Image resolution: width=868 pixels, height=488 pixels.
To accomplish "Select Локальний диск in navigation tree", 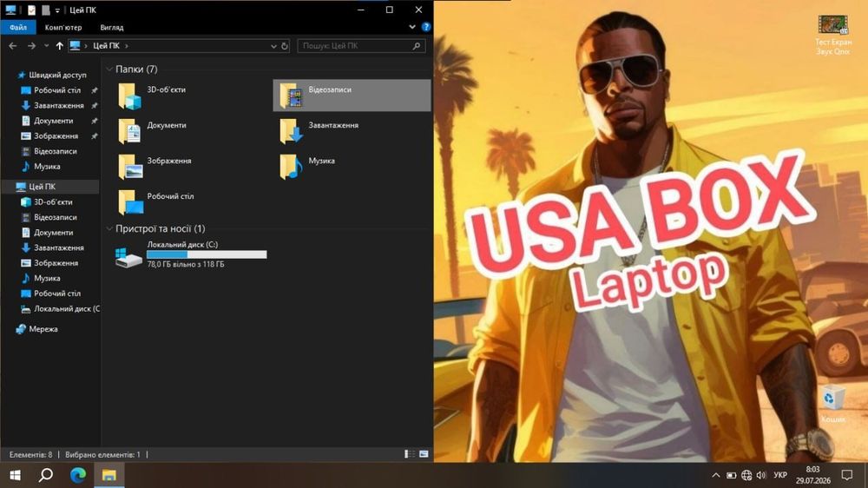I will 67,308.
